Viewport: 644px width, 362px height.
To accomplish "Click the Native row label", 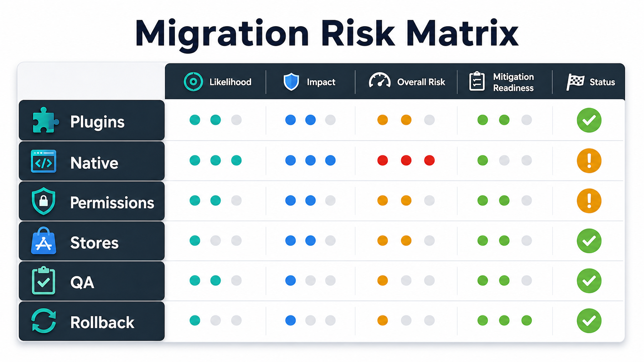I will pyautogui.click(x=94, y=163).
